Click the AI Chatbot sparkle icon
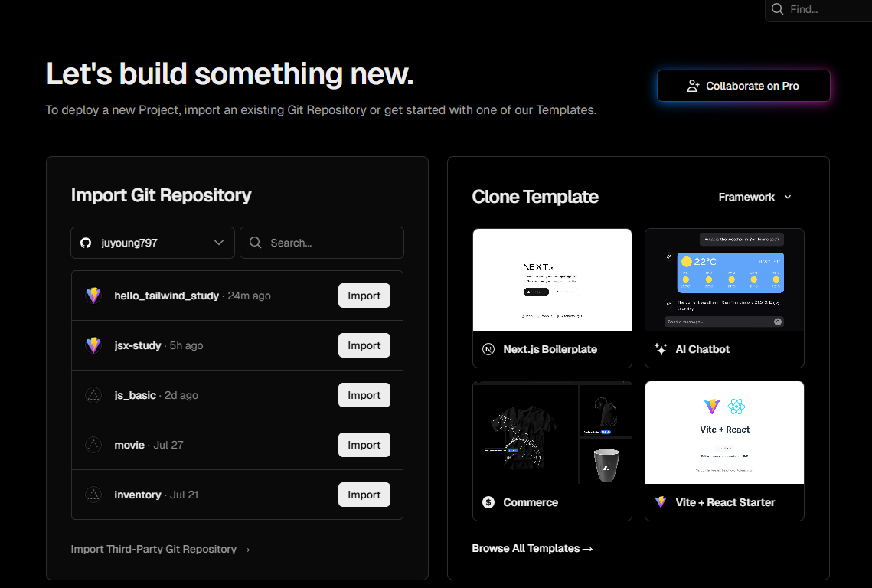Screen dimensions: 872x588 (x=661, y=349)
